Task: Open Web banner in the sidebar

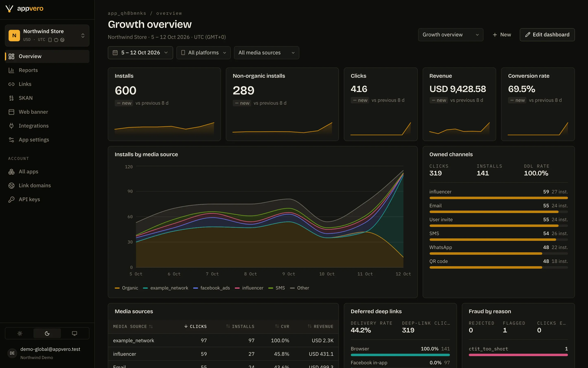Action: tap(47, 112)
